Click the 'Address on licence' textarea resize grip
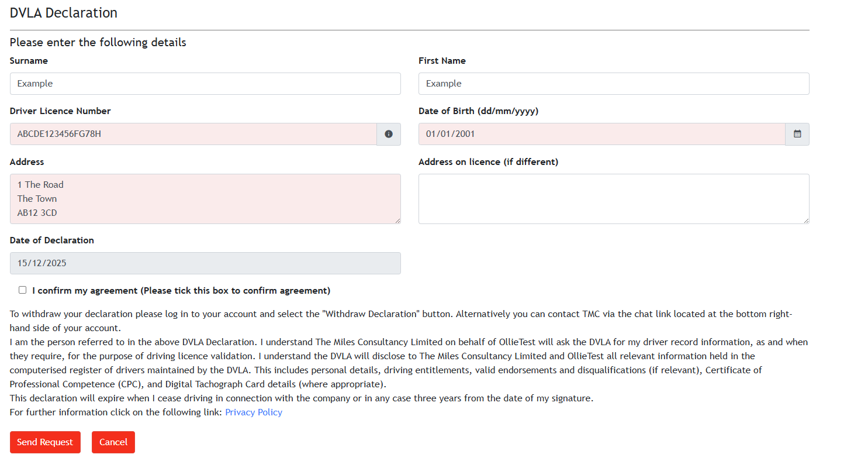The height and width of the screenshot is (468, 868). point(807,221)
